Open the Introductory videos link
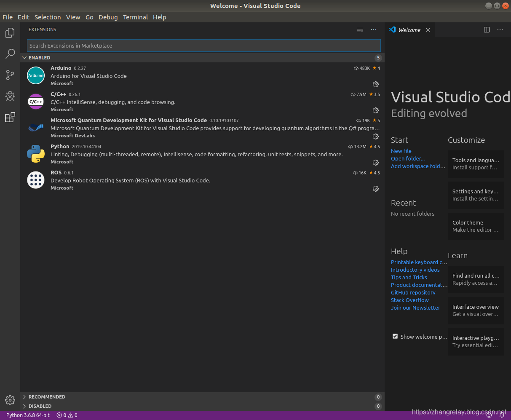The height and width of the screenshot is (420, 511). 415,270
